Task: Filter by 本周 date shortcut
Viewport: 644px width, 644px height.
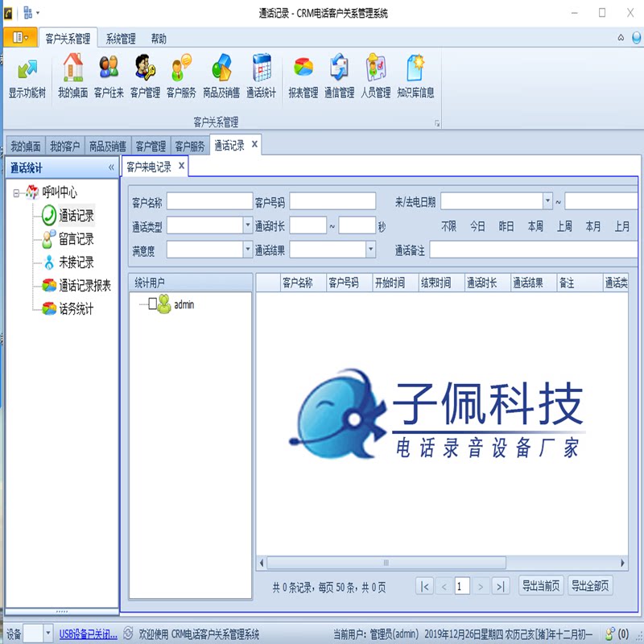Action: (535, 226)
